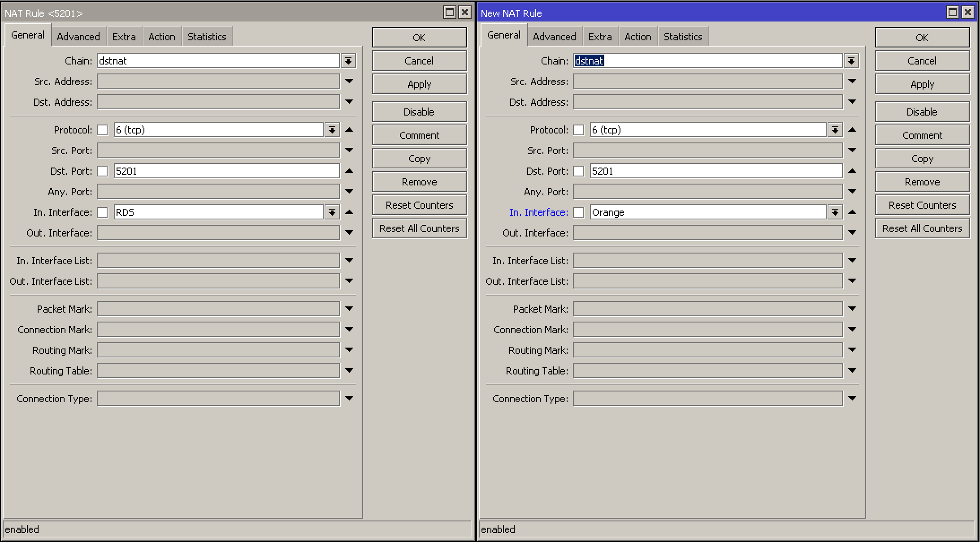Viewport: 980px width, 542px height.
Task: Expand Routing Table field in New NAT Rule
Action: pyautogui.click(x=852, y=370)
